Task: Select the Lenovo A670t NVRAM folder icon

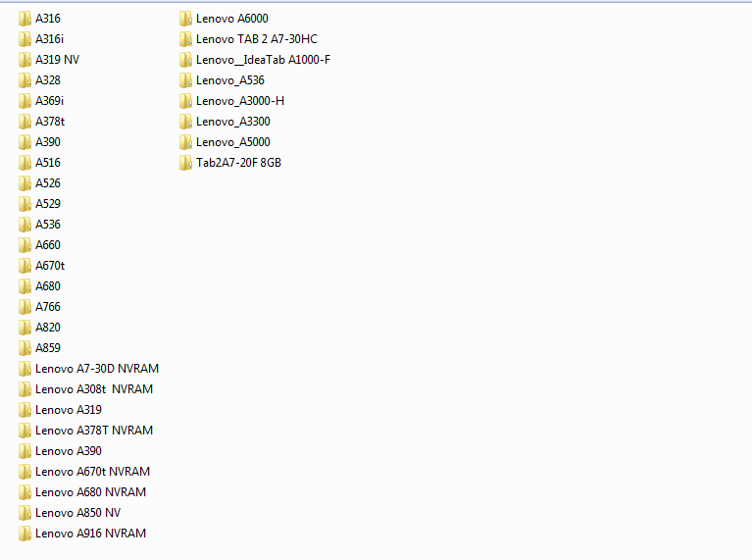Action: 25,473
